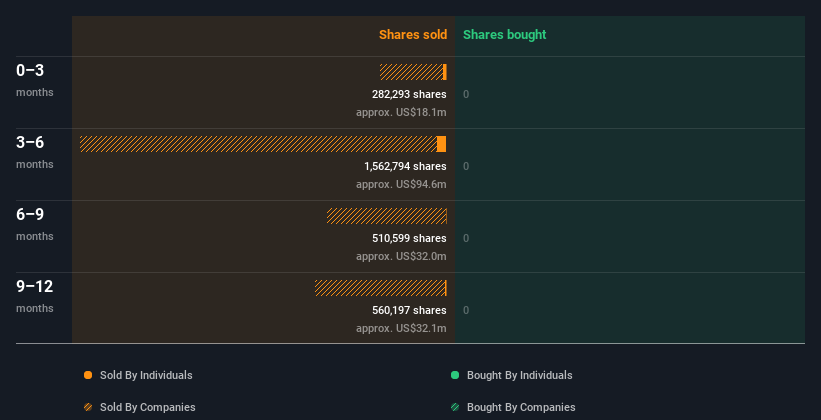
Task: Click approx. US$94.6m amount
Action: click(x=401, y=184)
